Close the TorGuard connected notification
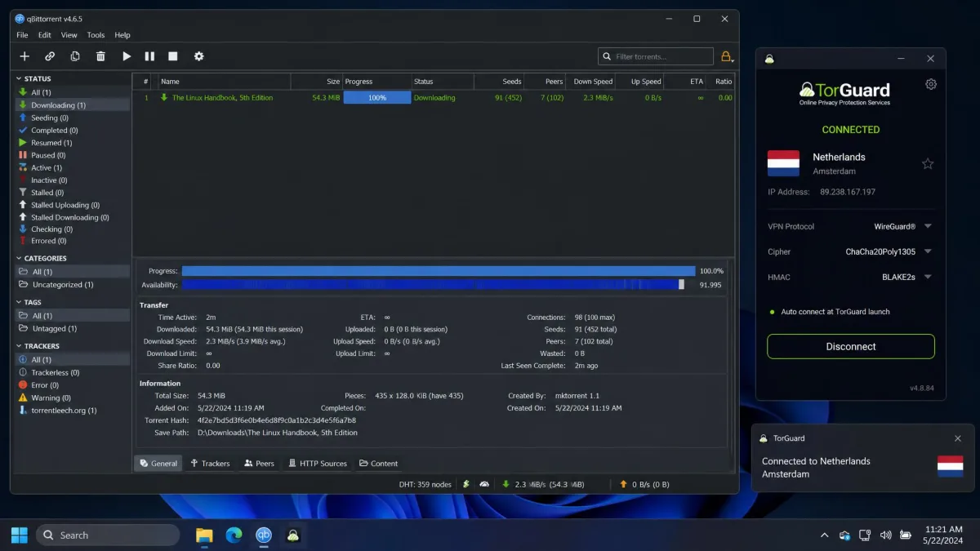980x551 pixels. coord(958,438)
